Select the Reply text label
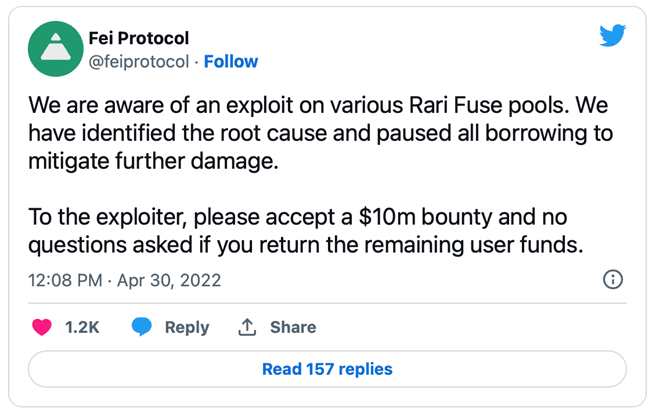The height and width of the screenshot is (419, 656). click(x=187, y=328)
